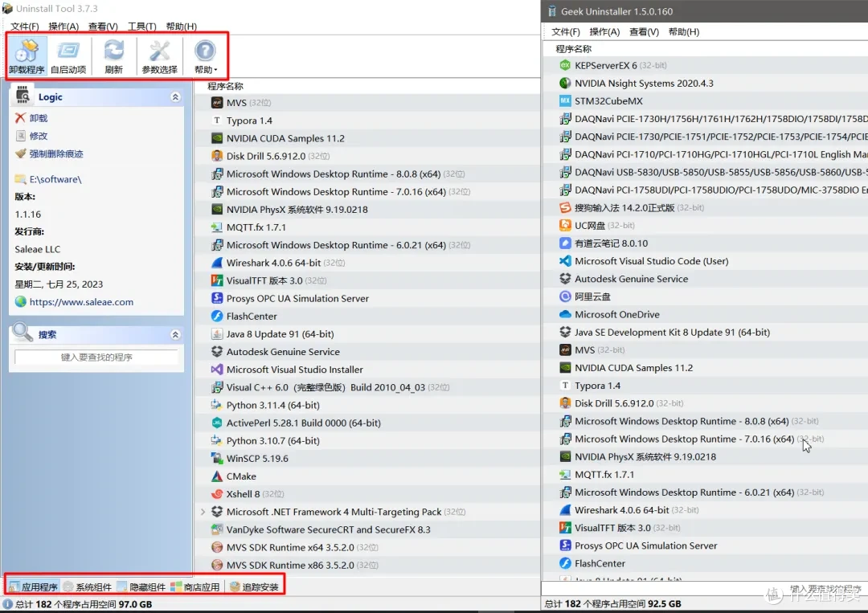This screenshot has height=613, width=868.
Task: Expand Microsoft .NET Framework 4 Multi-Targeting Pack row
Action: point(203,512)
